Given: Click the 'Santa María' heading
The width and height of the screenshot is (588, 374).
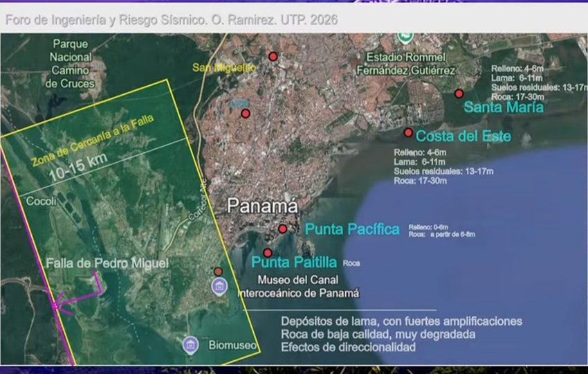Looking at the screenshot, I should (x=504, y=107).
